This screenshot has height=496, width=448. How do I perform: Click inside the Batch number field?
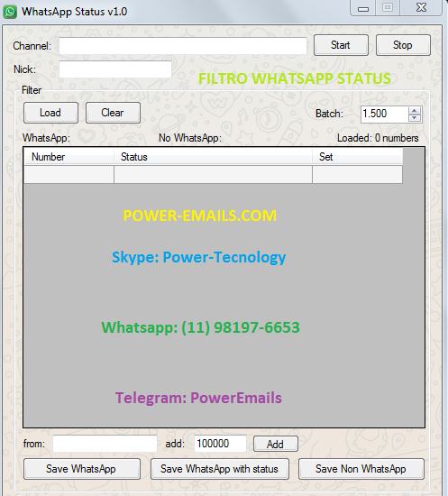coord(385,115)
